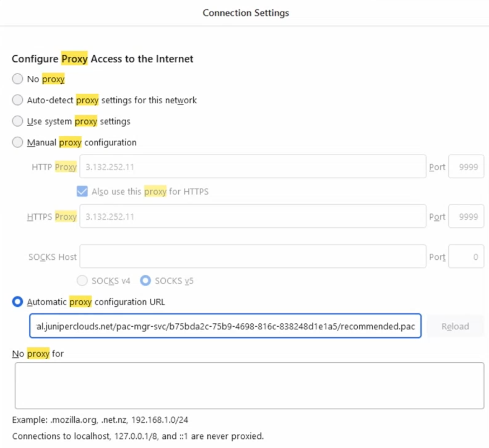Click the HTTP Proxy Port field
The height and width of the screenshot is (448, 489).
(x=466, y=167)
